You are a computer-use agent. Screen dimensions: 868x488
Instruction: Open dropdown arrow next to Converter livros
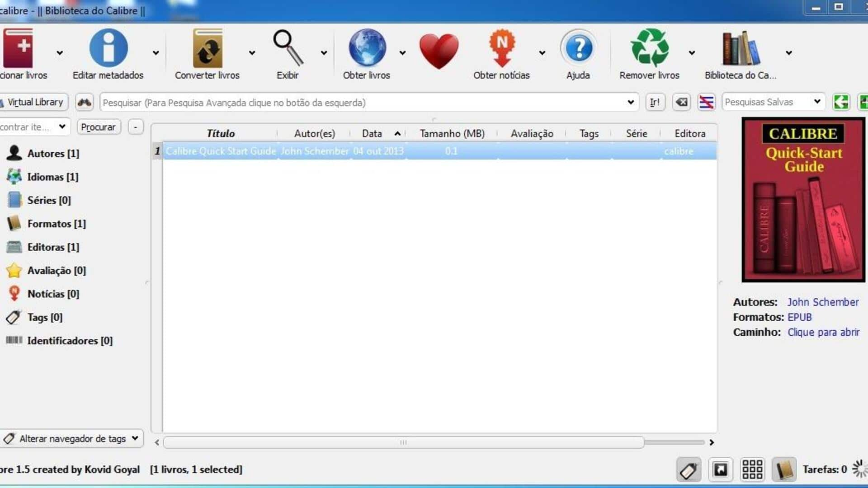252,53
